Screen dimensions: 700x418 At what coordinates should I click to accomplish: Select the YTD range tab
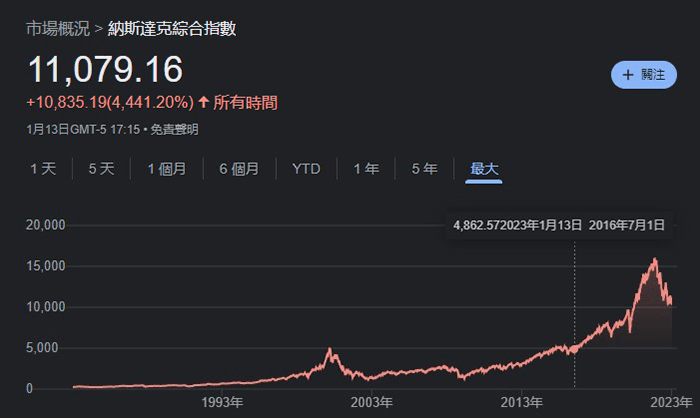click(x=306, y=169)
